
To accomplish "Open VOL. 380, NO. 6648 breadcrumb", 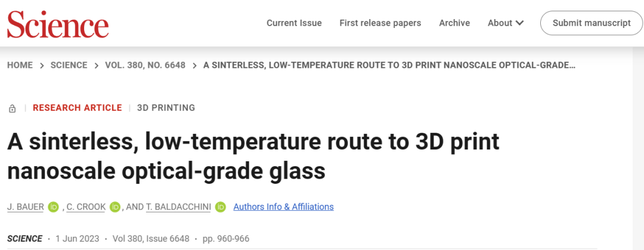I will coord(145,65).
